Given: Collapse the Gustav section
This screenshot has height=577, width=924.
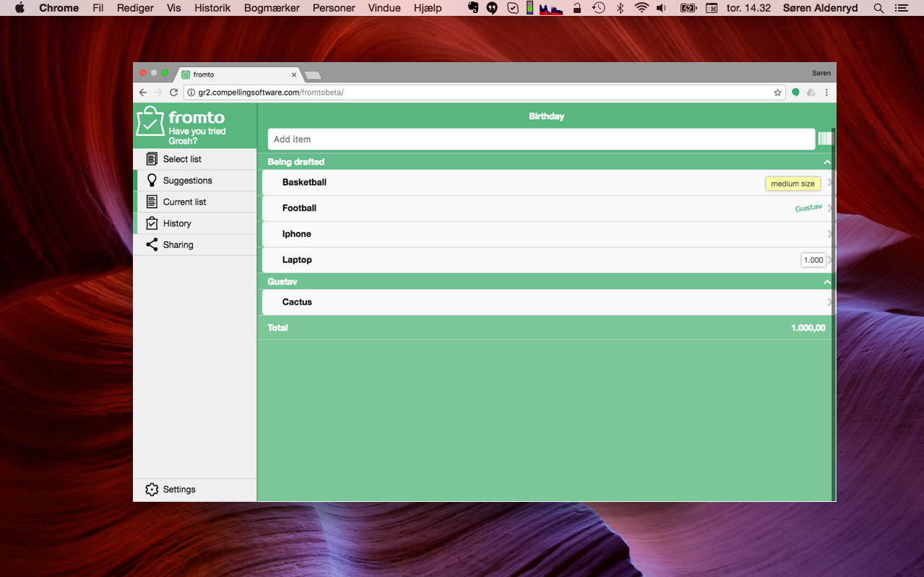Looking at the screenshot, I should tap(827, 282).
